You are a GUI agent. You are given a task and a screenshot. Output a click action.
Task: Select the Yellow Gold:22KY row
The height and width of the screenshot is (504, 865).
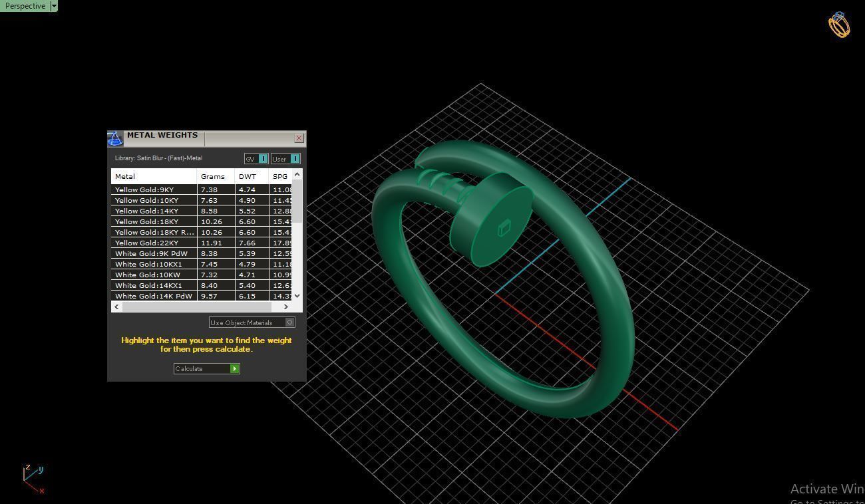tap(202, 243)
